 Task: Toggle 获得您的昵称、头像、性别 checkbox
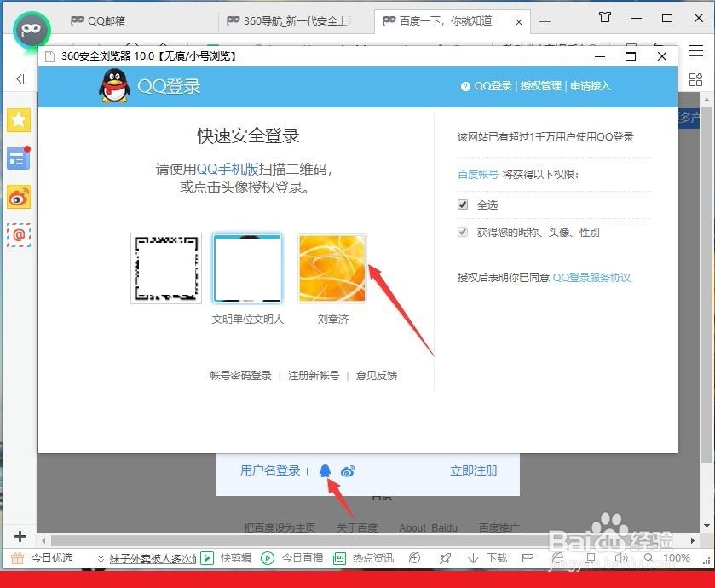[463, 232]
